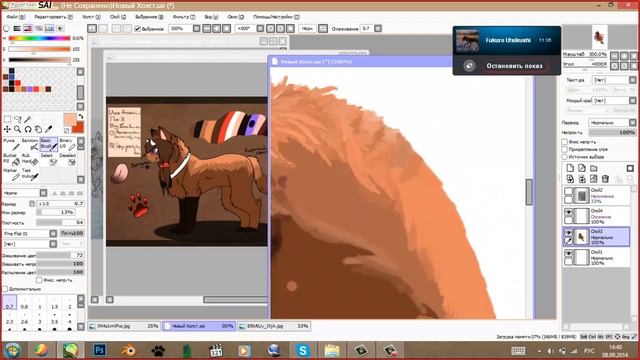Choose the Deselect pen tool

click(67, 160)
